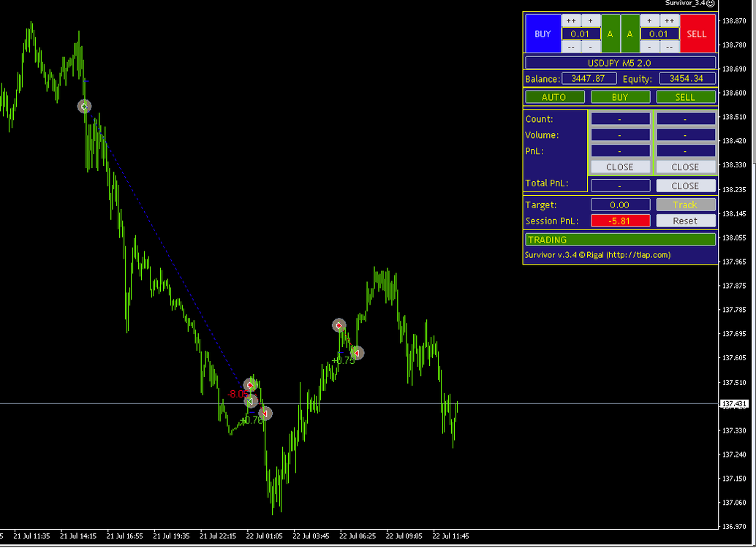This screenshot has width=756, height=548.
Task: Click the single - stepper below sell lot field
Action: click(649, 47)
